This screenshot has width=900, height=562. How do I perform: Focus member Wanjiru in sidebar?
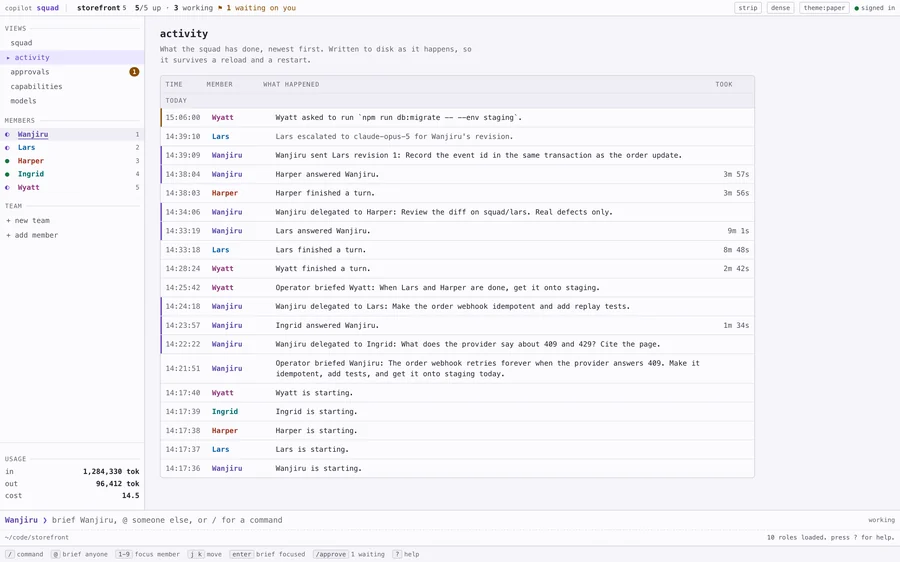(x=72, y=134)
